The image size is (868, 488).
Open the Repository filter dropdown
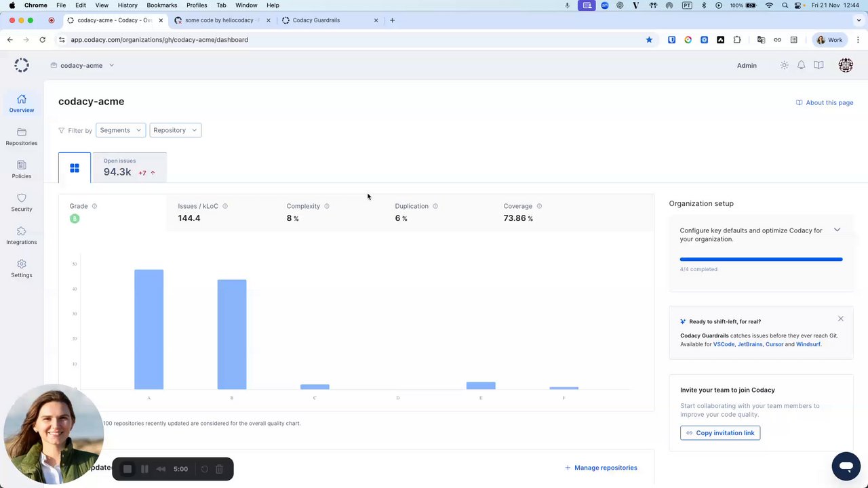(x=175, y=130)
